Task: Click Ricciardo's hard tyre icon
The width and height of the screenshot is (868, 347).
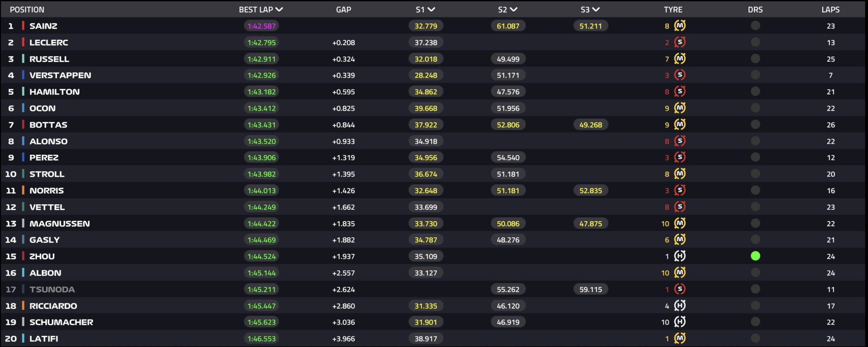Action: (680, 305)
